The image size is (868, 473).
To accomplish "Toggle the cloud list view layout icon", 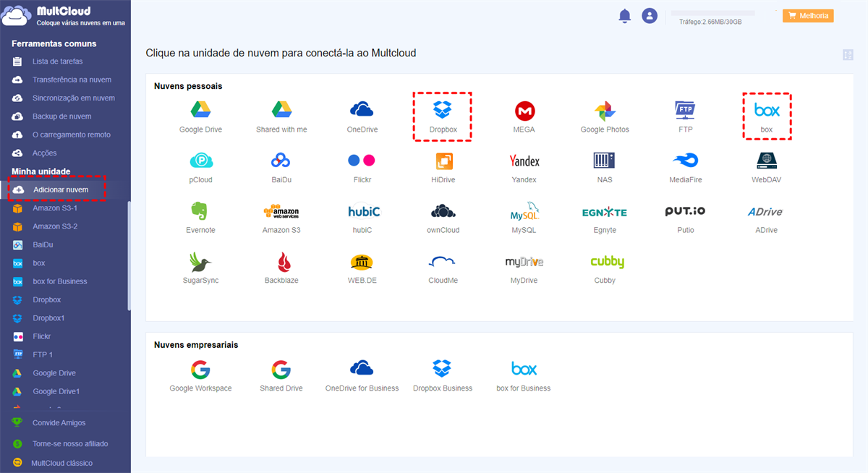I will [848, 55].
